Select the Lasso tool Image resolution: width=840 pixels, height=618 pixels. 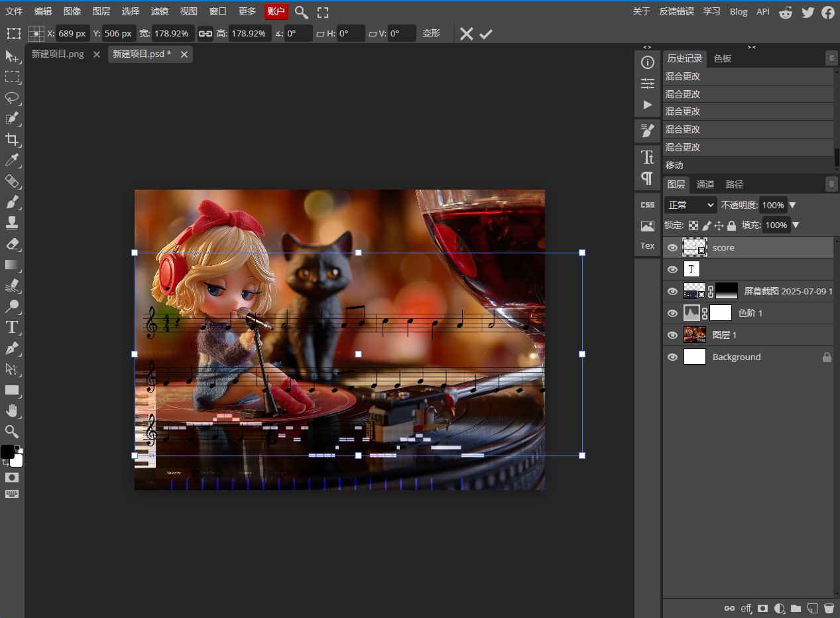12,97
